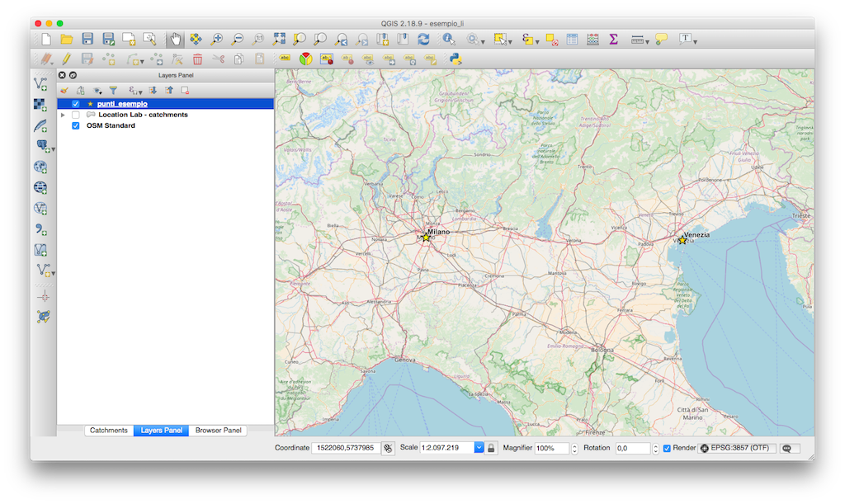Viewport: 845px width, 504px height.
Task: Zoom to full extent
Action: [279, 39]
